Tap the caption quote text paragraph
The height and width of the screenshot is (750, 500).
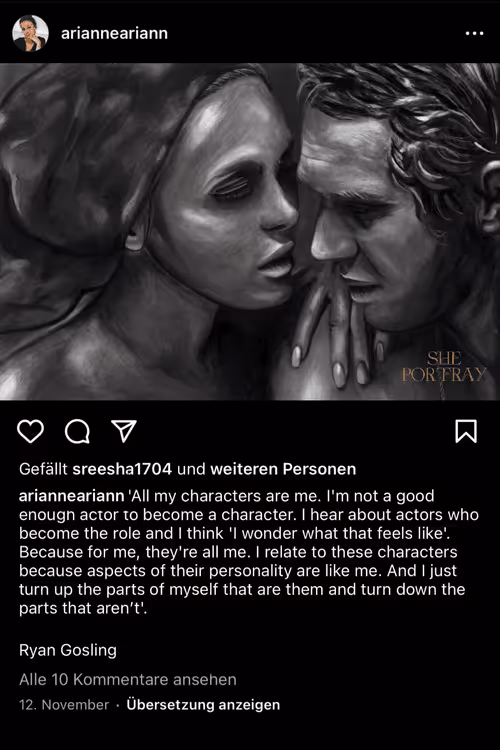click(x=249, y=552)
